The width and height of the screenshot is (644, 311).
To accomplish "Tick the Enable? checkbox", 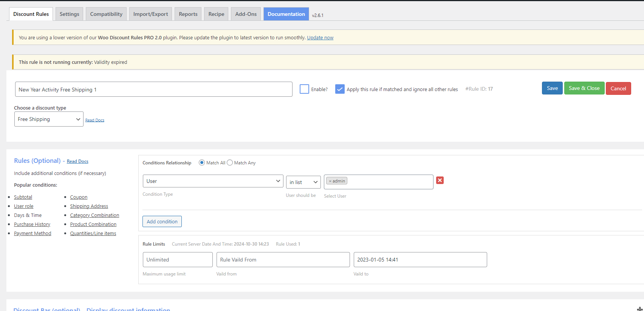I will point(304,89).
